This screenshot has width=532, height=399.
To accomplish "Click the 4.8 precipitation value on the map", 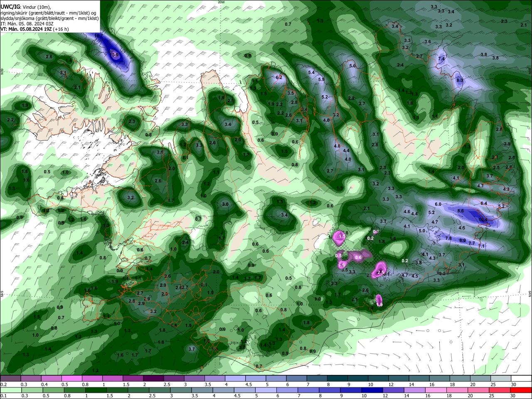I will point(337,146).
